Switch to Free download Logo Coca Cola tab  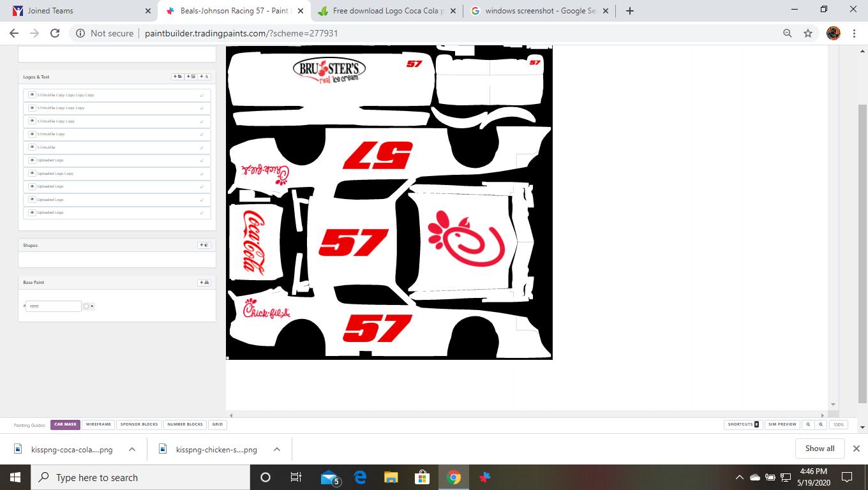click(386, 11)
